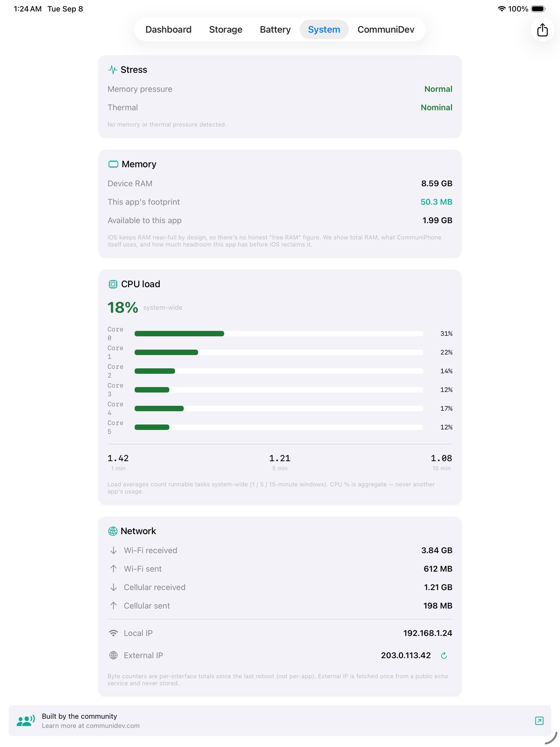This screenshot has height=747, width=560.
Task: Click the Core 1 load bar
Action: coord(279,352)
